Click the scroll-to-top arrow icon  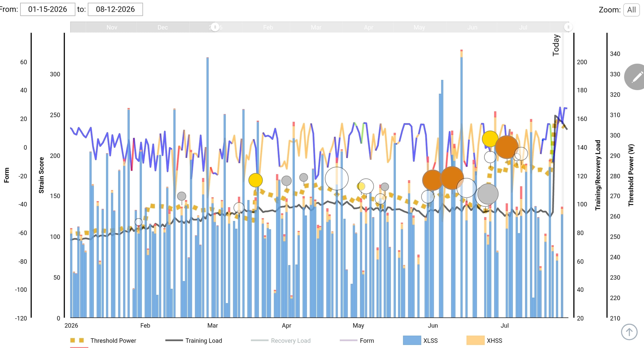pyautogui.click(x=629, y=332)
